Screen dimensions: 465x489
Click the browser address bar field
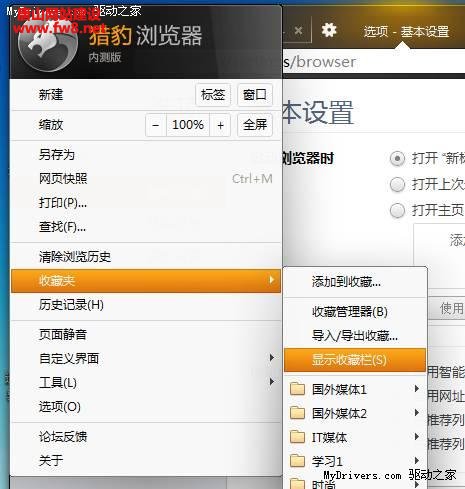tap(373, 62)
